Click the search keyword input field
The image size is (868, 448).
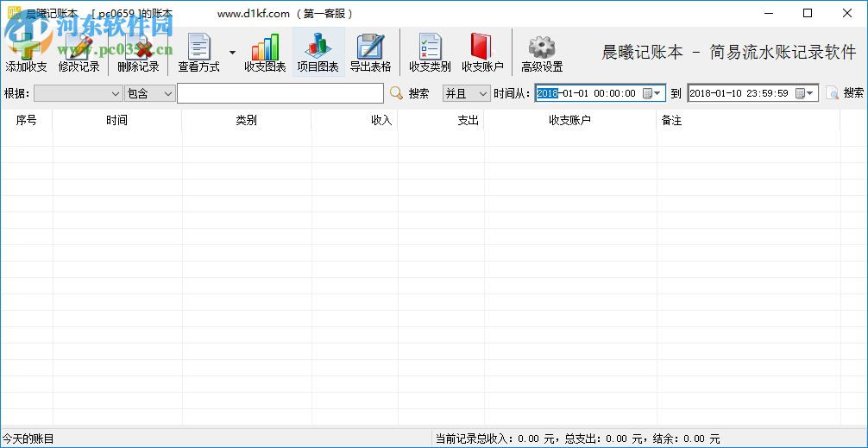[280, 93]
